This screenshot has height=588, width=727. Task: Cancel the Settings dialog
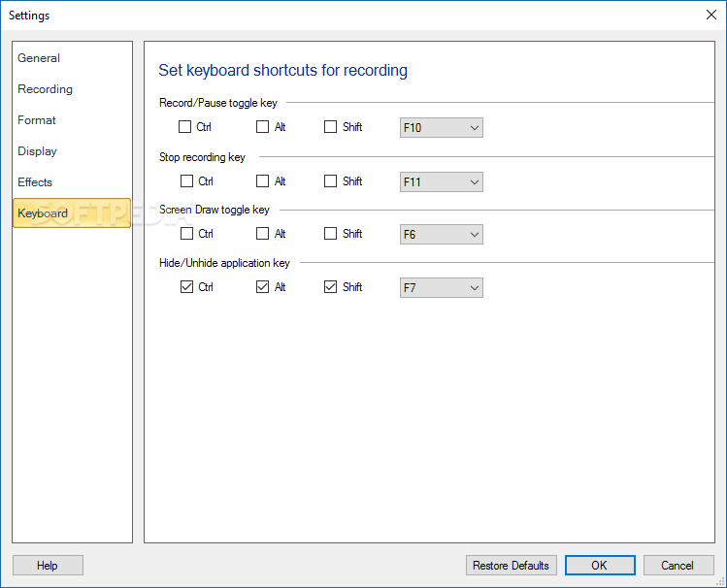point(678,566)
